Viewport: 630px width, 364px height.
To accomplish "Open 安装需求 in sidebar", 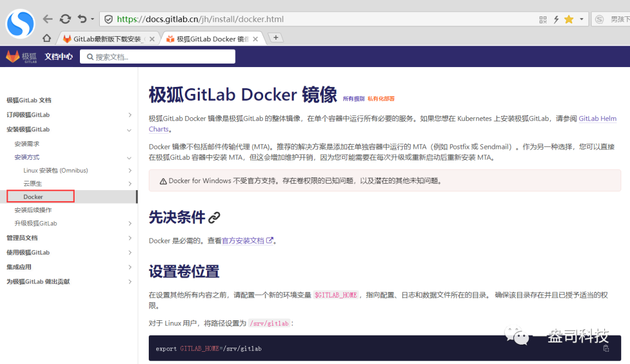I will pos(27,143).
